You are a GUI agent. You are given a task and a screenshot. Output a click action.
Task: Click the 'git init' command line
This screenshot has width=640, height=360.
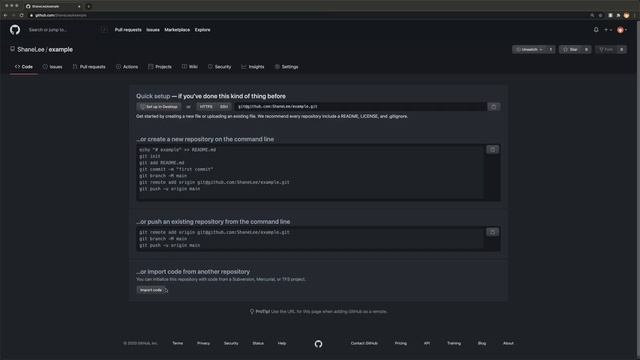150,156
